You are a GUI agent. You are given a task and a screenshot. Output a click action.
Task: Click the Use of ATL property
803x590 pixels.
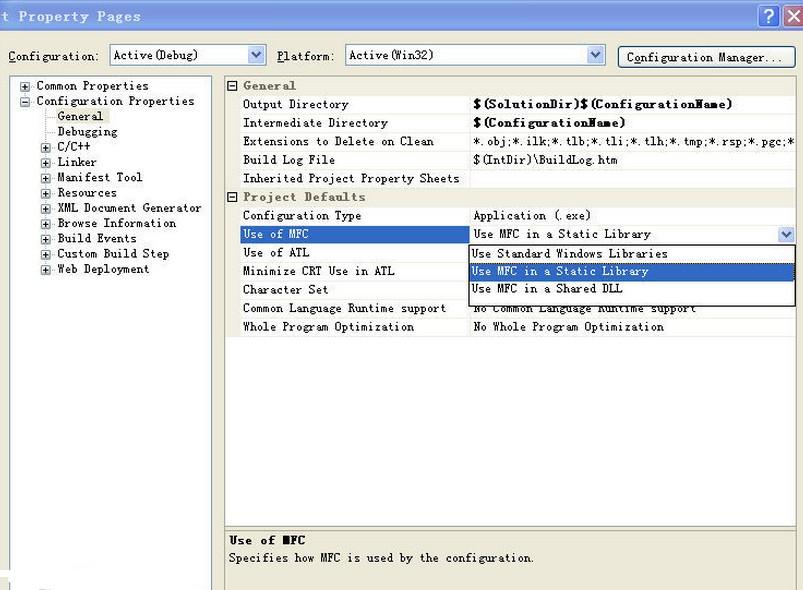276,252
